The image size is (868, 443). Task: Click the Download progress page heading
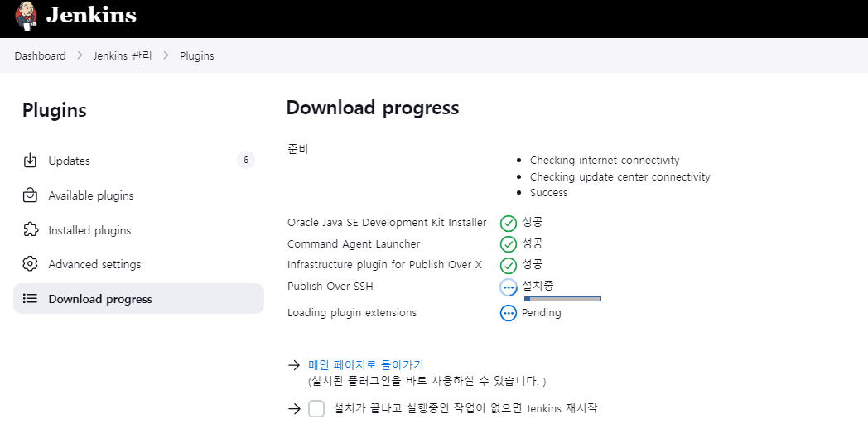coord(373,108)
